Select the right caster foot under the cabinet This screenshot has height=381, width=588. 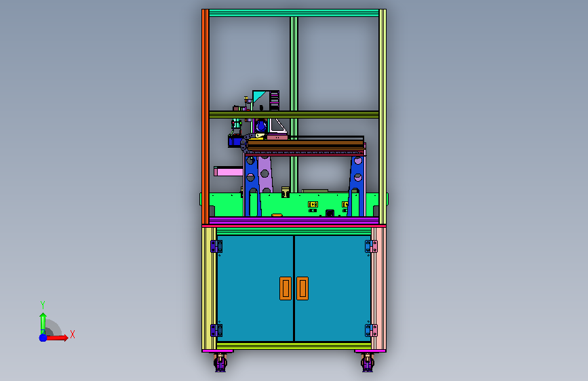pyautogui.click(x=368, y=363)
